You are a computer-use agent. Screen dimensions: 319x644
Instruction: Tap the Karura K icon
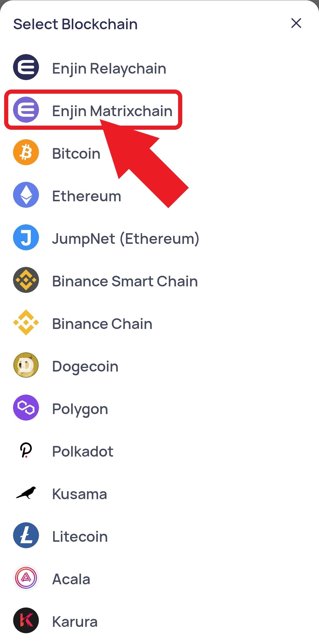coord(26,620)
